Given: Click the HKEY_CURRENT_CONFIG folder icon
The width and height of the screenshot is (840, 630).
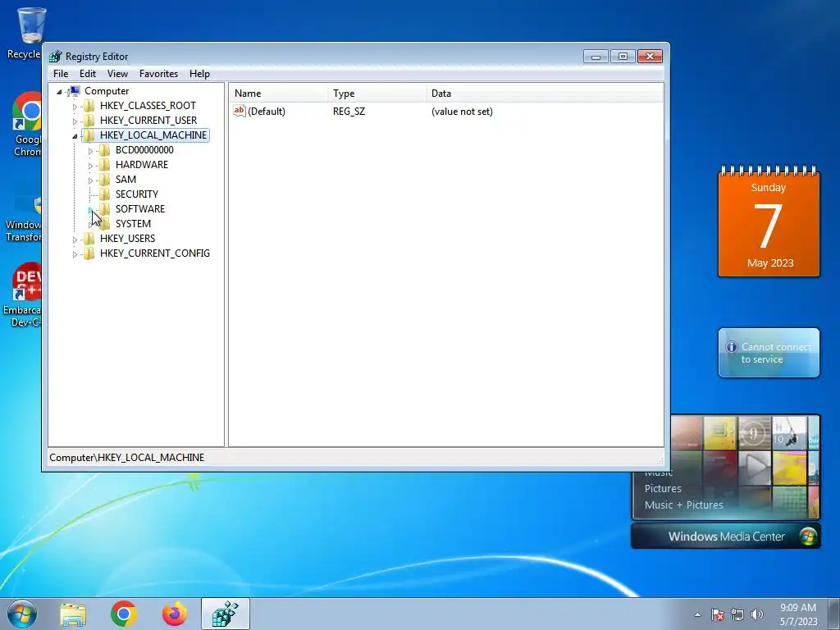Looking at the screenshot, I should pos(89,253).
